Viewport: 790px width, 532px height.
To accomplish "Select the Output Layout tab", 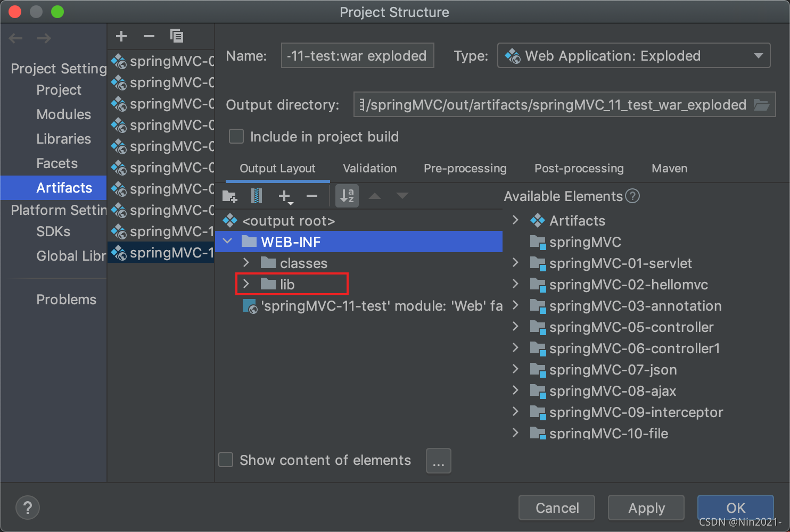I will click(x=277, y=169).
